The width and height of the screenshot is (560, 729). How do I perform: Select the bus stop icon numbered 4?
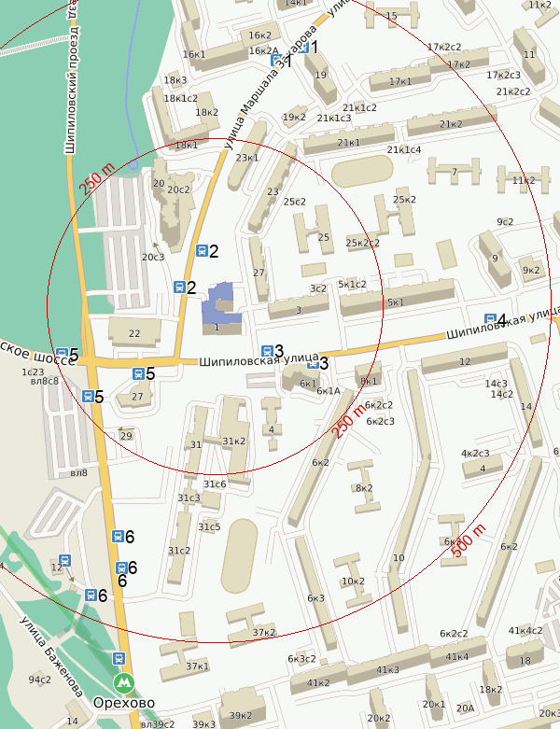pos(490,319)
